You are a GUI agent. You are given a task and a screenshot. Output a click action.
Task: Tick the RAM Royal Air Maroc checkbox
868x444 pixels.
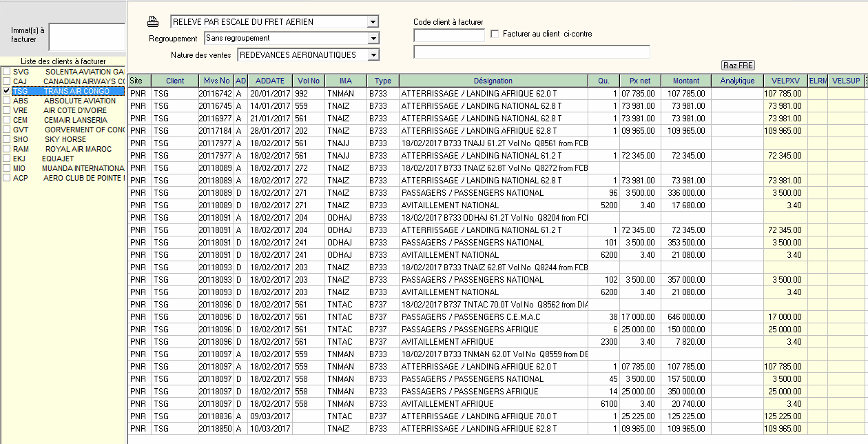[6, 149]
